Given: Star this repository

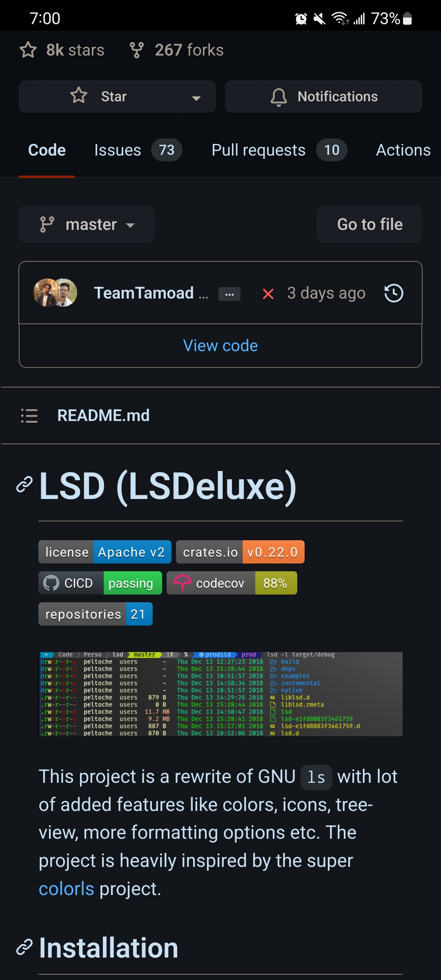Looking at the screenshot, I should (x=98, y=97).
